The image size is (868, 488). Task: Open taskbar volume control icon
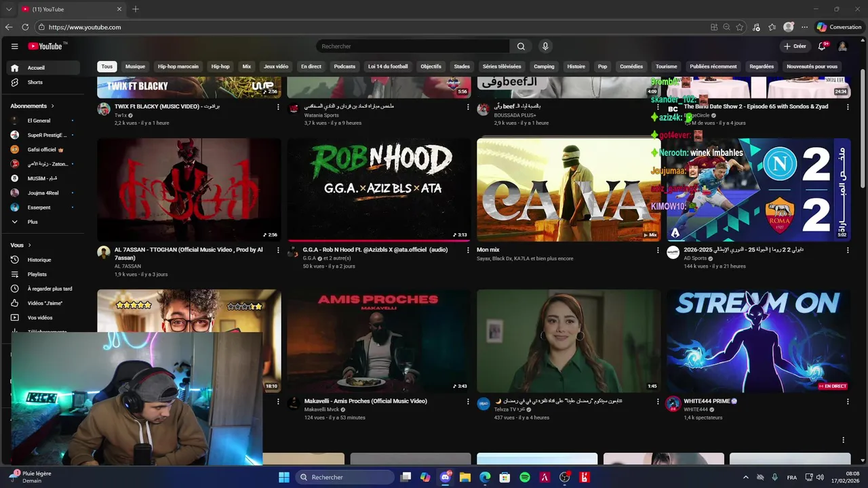821,477
